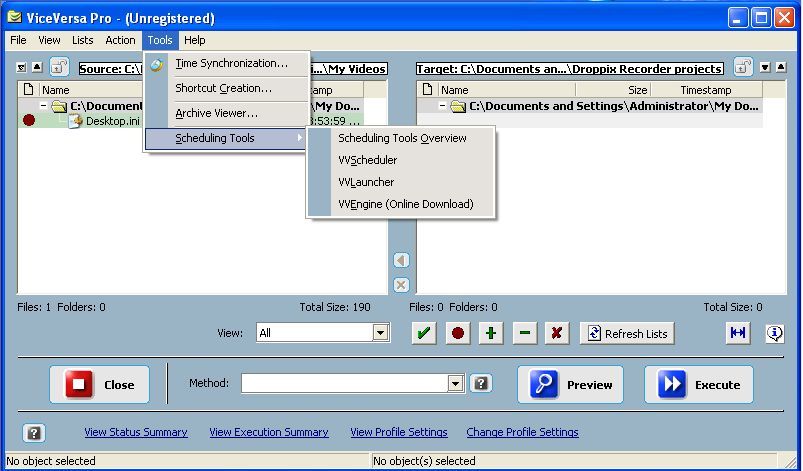Click the Close button
This screenshot has width=803, height=471.
[x=99, y=384]
